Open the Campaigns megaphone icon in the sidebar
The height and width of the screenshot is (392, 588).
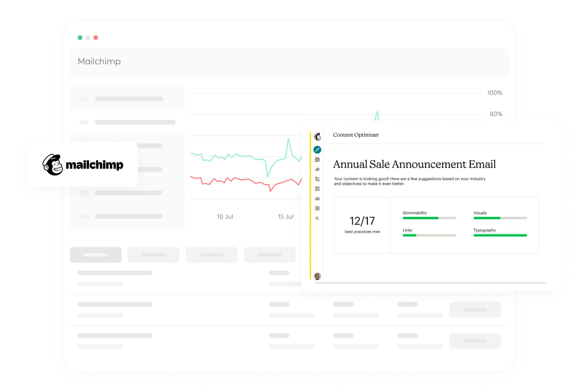click(317, 169)
